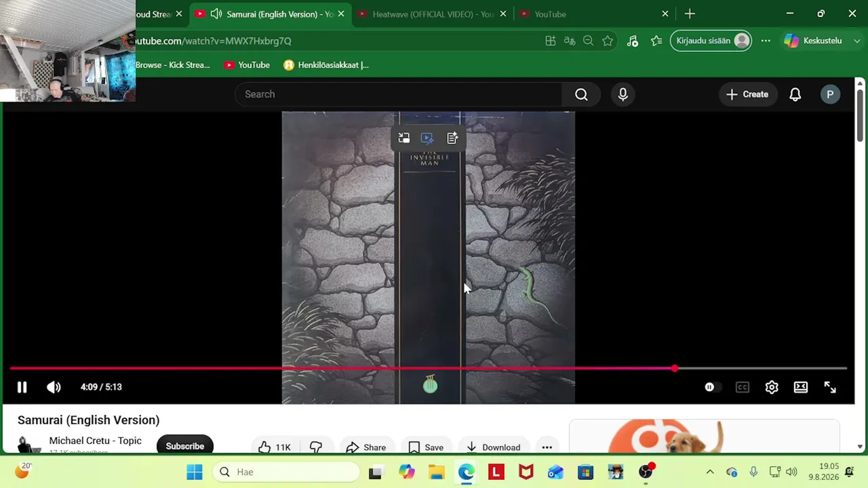This screenshot has height=488, width=868.
Task: Translate page with address bar icon
Action: pos(570,41)
